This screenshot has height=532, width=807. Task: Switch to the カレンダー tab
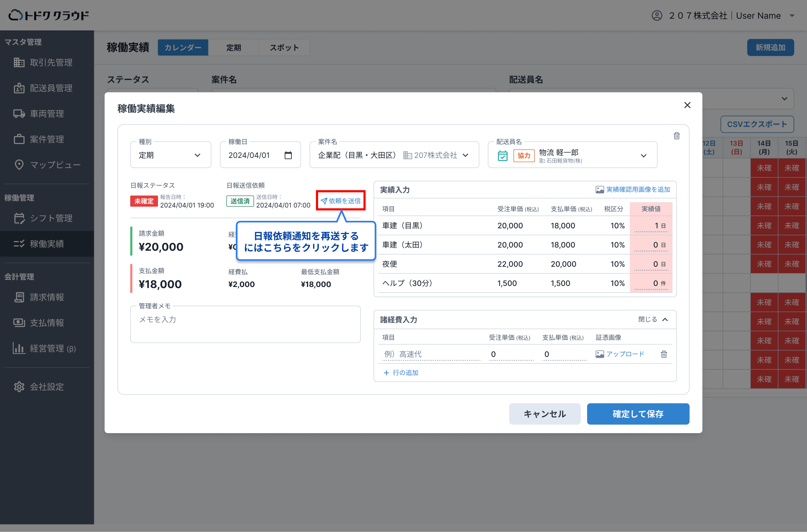tap(183, 48)
